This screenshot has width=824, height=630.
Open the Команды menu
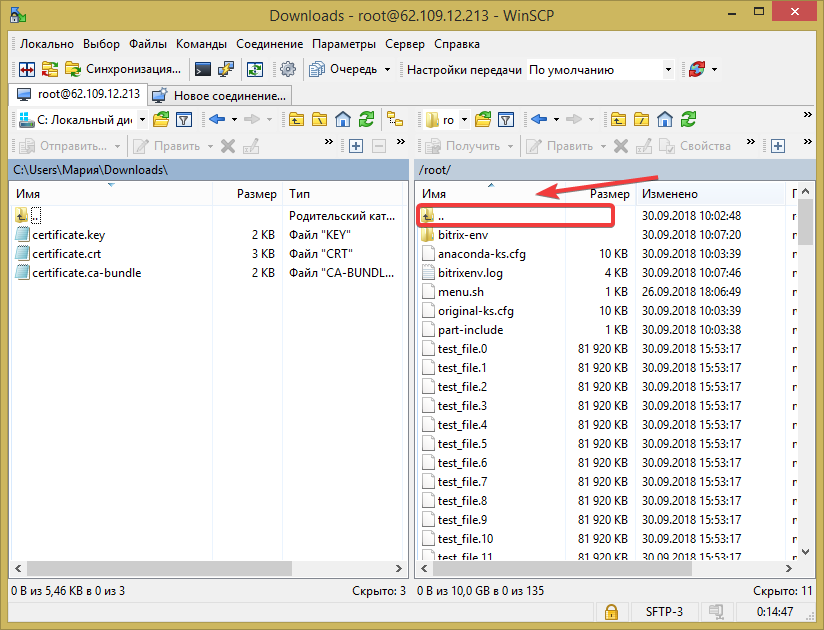(201, 44)
